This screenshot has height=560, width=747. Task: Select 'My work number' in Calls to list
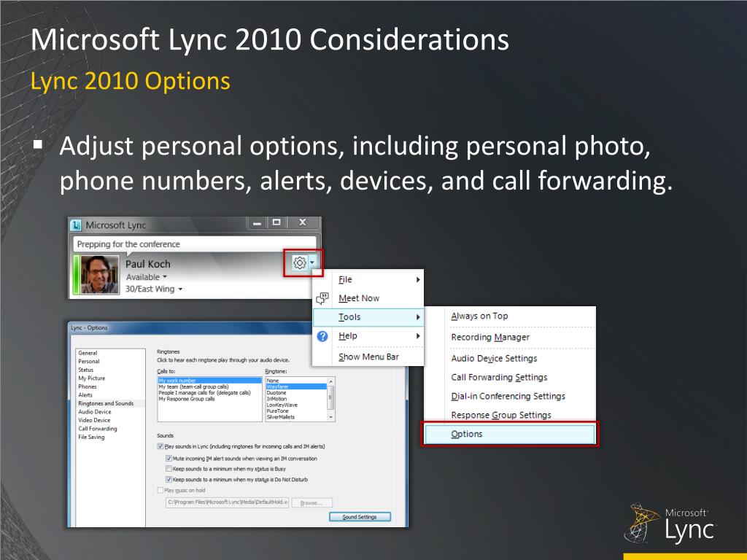point(209,381)
